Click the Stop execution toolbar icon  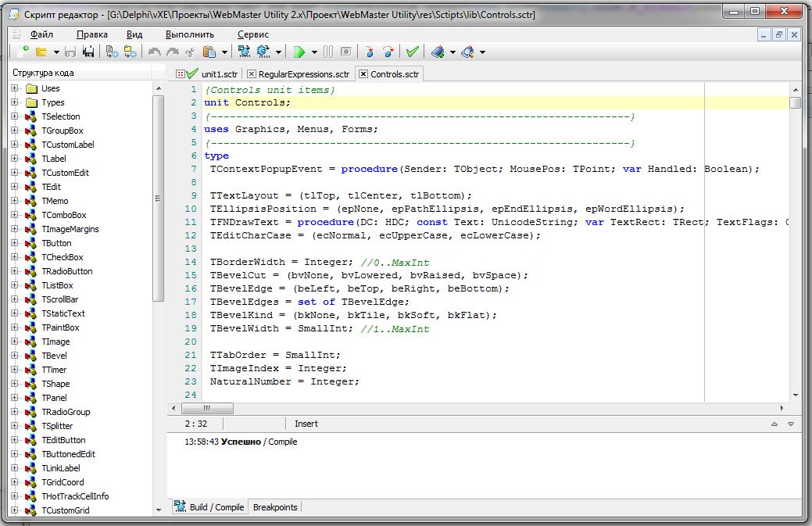pos(345,52)
